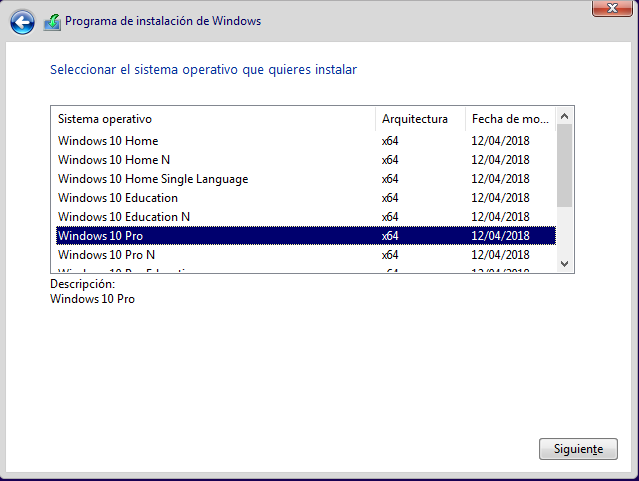Click date 12/04/2018 in Windows 10 Pro N row
This screenshot has height=481, width=639.
[x=500, y=255]
